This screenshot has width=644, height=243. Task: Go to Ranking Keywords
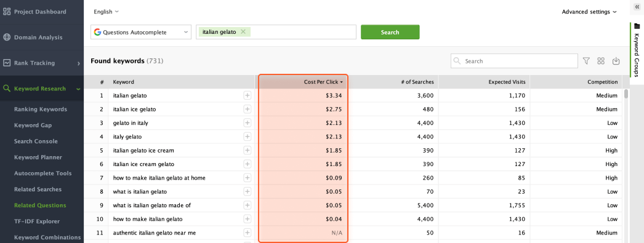(x=40, y=109)
